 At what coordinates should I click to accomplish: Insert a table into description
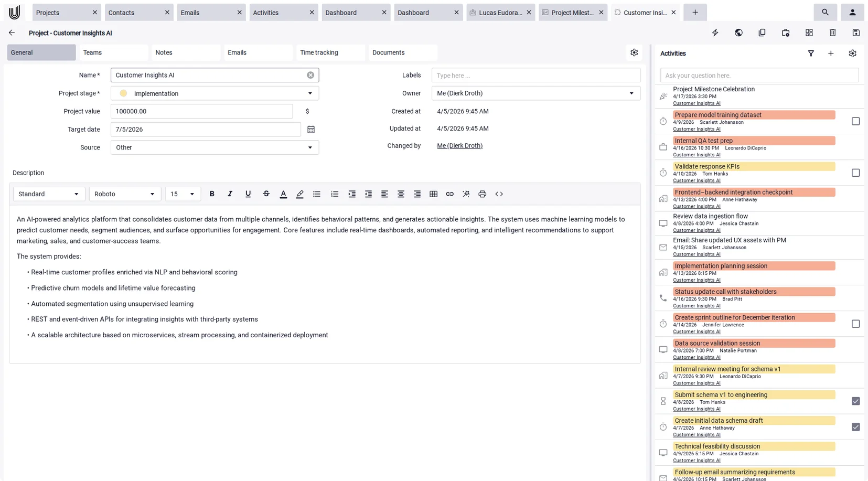coord(433,194)
